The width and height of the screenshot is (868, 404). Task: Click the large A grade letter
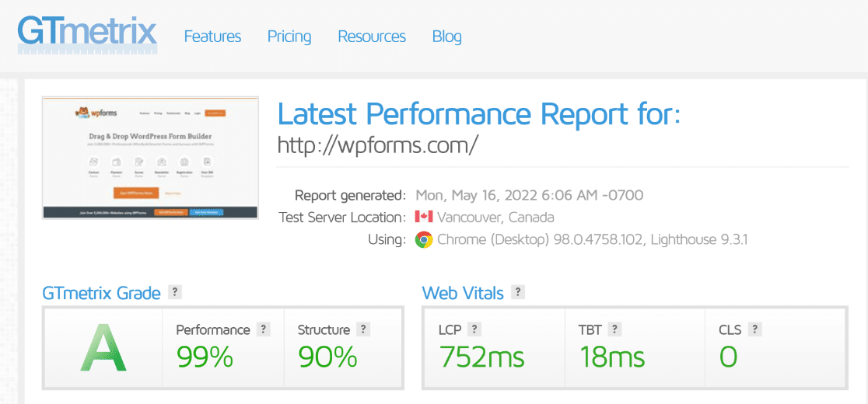[103, 349]
